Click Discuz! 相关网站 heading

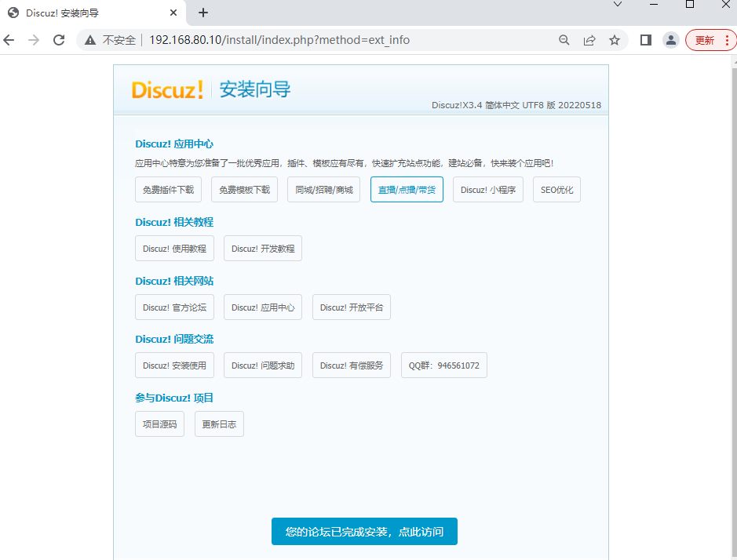click(x=174, y=281)
